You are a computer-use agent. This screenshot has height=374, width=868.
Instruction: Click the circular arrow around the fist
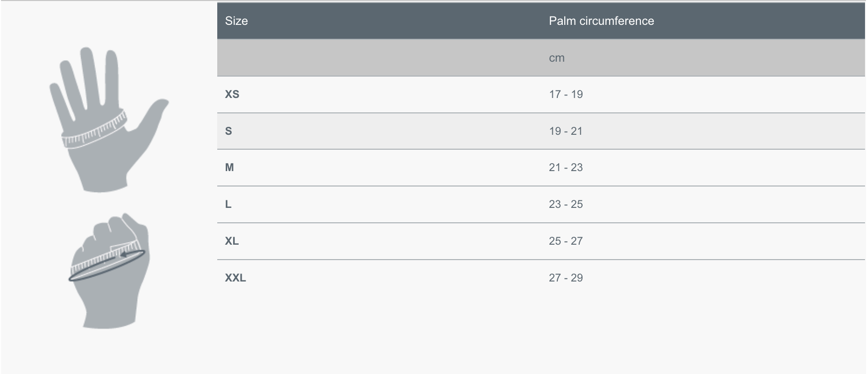click(107, 266)
